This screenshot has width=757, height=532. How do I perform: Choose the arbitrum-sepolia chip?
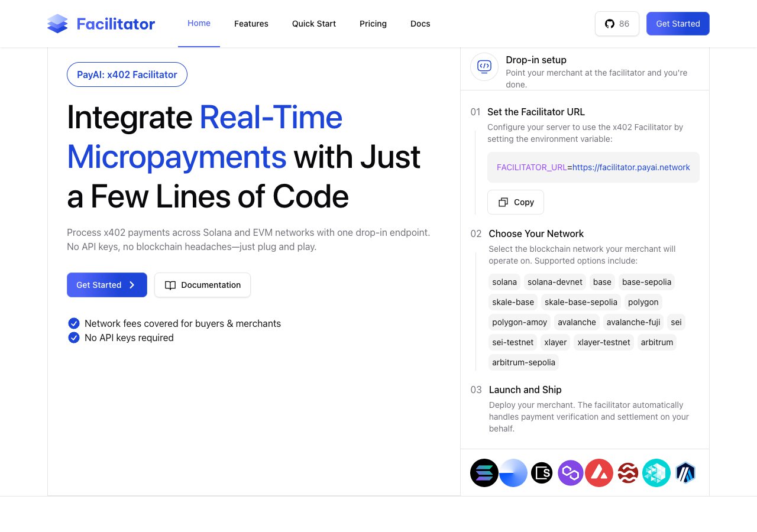pyautogui.click(x=524, y=362)
